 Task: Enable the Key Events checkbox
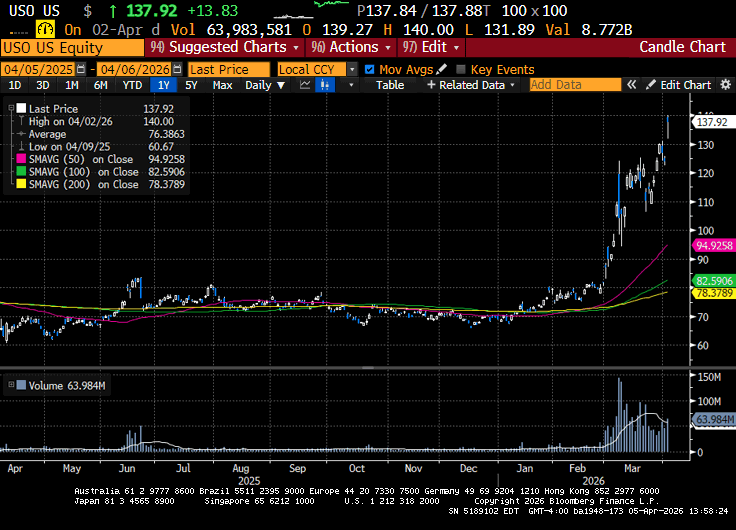(460, 69)
